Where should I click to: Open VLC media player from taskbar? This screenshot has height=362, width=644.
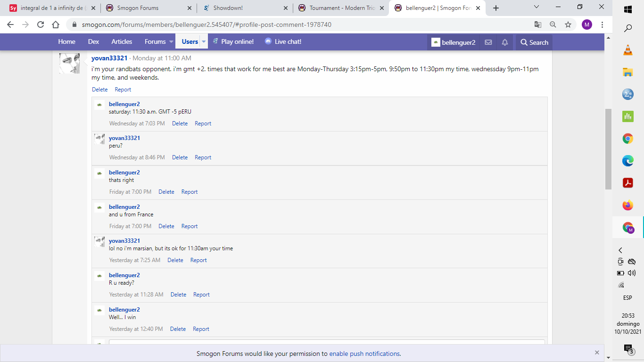[627, 50]
